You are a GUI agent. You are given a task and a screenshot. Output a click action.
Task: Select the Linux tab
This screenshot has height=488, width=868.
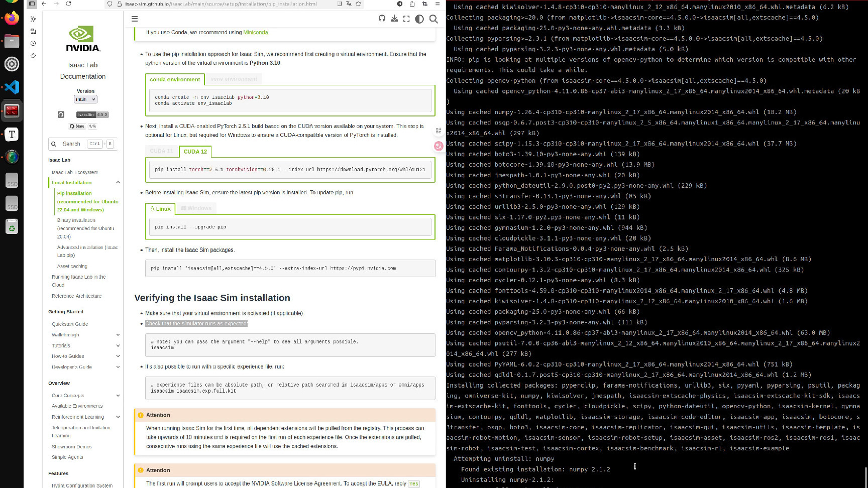[x=160, y=208]
